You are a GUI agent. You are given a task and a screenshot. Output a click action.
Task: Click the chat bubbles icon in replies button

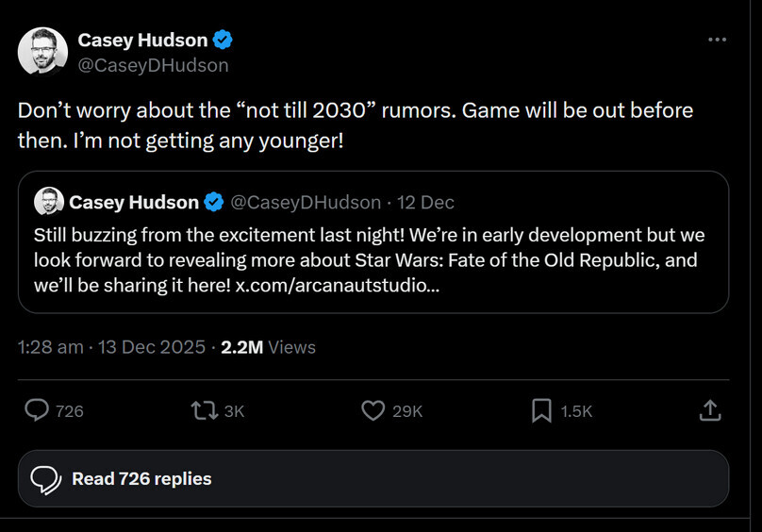46,479
